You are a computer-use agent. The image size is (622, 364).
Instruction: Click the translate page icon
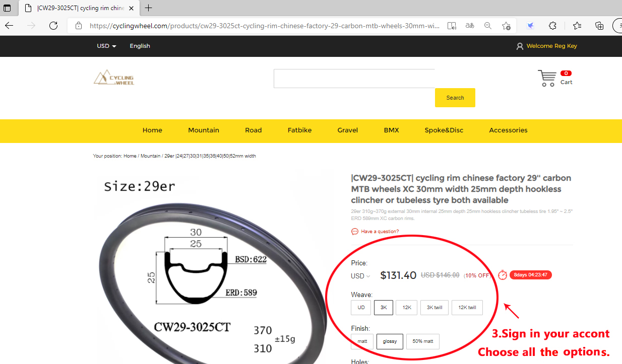click(x=470, y=26)
